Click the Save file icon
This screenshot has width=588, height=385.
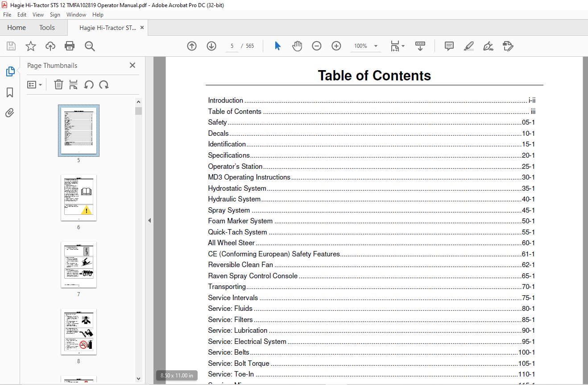coord(11,46)
